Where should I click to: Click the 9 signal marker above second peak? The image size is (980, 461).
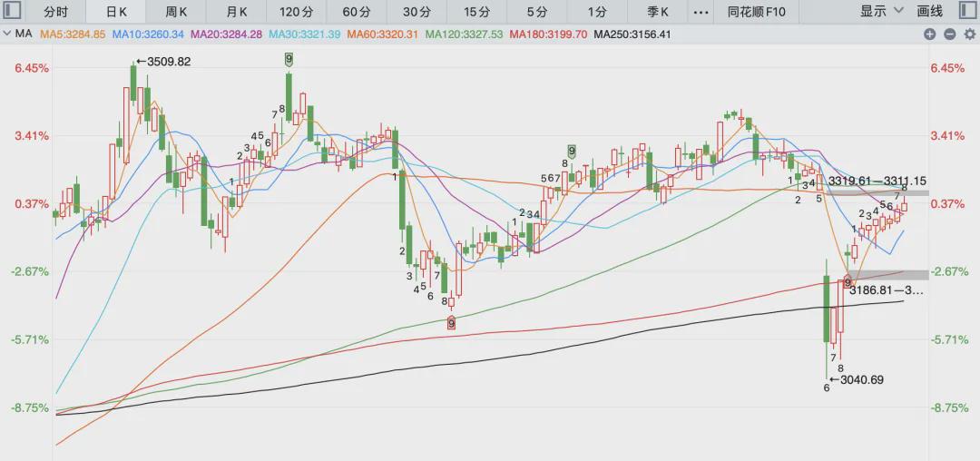(x=289, y=59)
